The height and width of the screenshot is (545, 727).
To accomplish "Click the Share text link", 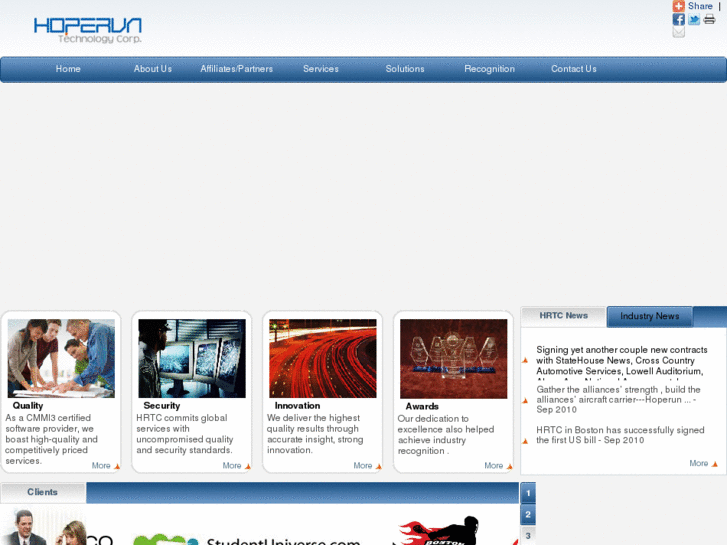I will pos(700,6).
